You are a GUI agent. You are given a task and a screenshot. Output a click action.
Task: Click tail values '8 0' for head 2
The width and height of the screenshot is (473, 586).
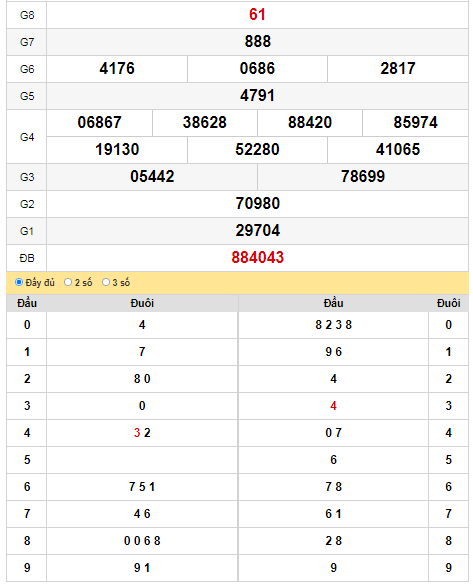click(142, 379)
